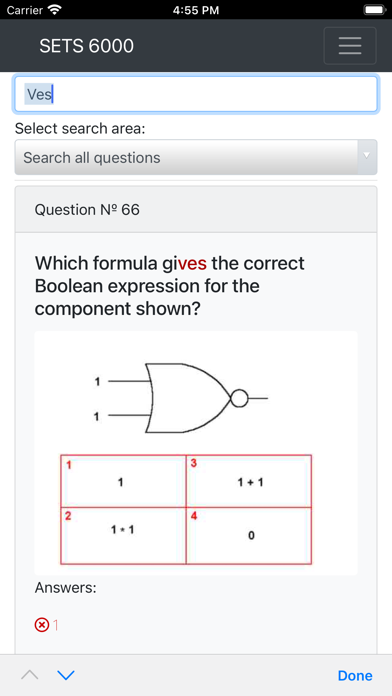Select answer cell 2 showing 1 * 1
This screenshot has height=696, width=392.
click(123, 536)
